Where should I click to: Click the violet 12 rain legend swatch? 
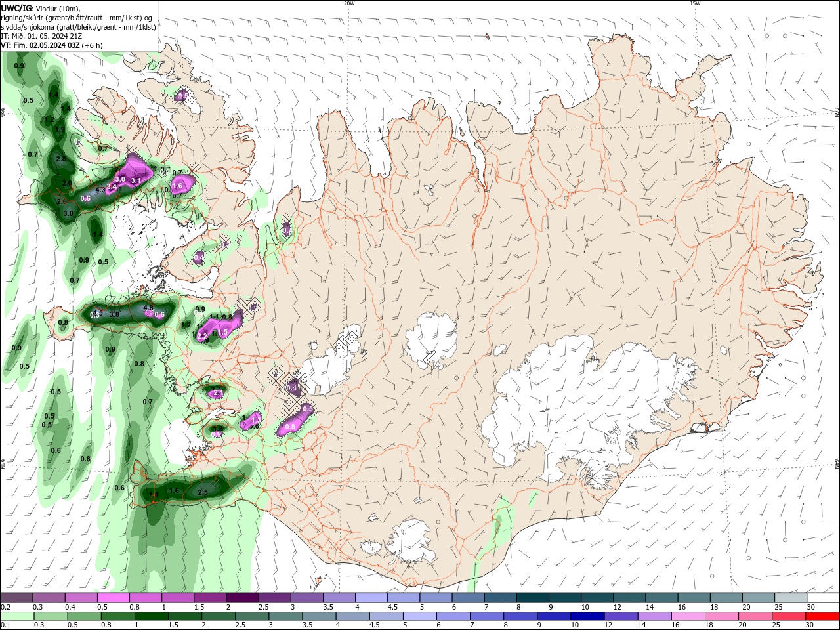click(x=621, y=616)
